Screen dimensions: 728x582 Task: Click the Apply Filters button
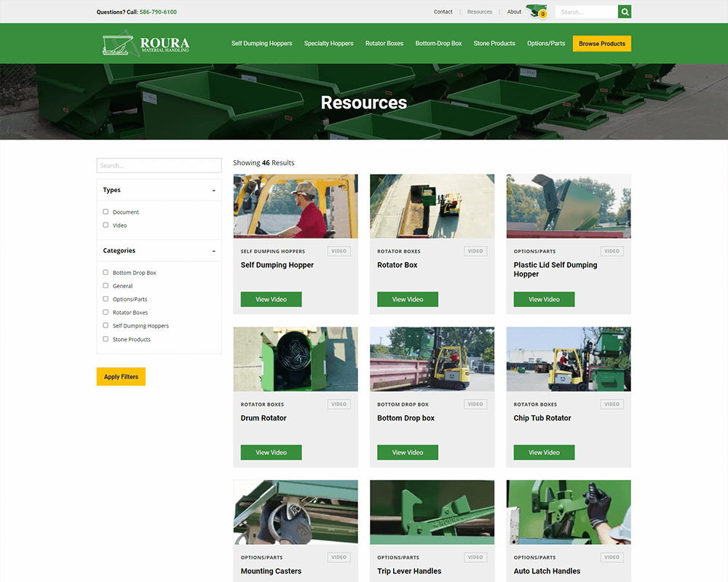pyautogui.click(x=121, y=376)
